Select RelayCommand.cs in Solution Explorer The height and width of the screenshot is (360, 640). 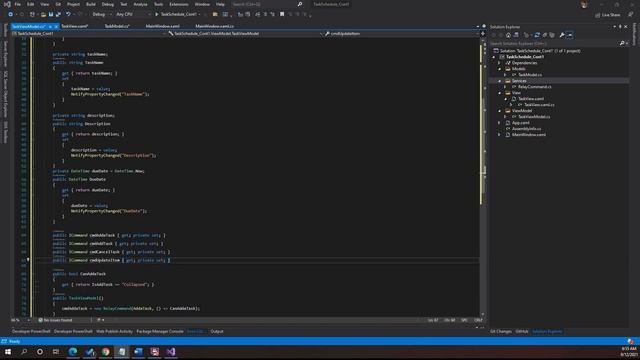[x=534, y=87]
